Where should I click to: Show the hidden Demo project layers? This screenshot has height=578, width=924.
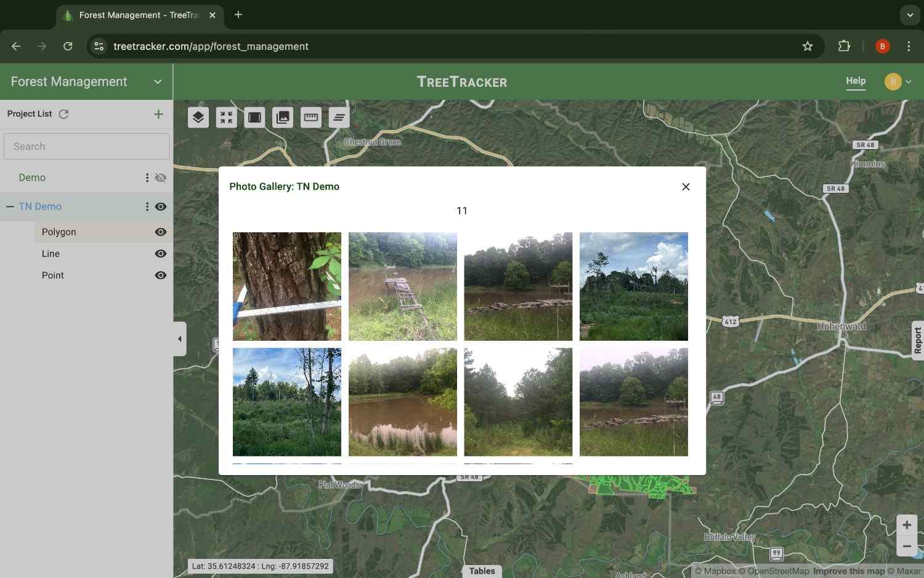160,177
